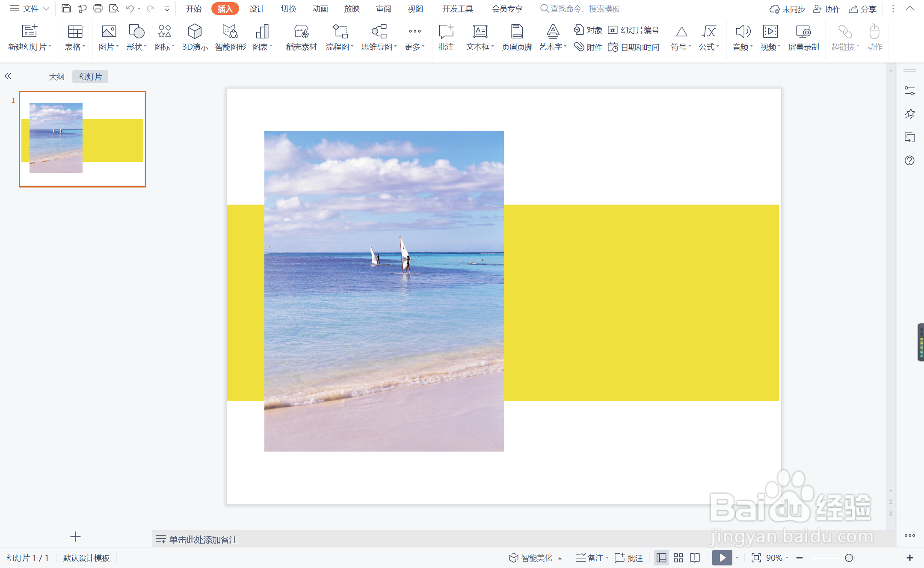
Task: Click the 未同步 sync status button
Action: 788,9
